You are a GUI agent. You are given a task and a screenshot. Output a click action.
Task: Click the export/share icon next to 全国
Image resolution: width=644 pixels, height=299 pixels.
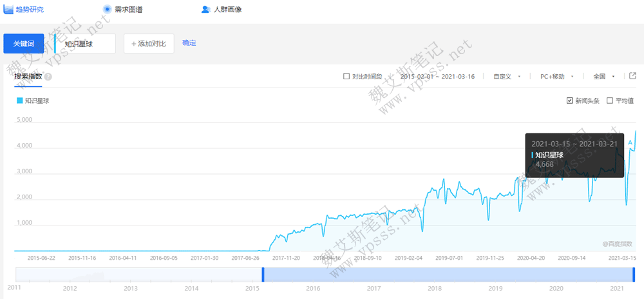[632, 76]
